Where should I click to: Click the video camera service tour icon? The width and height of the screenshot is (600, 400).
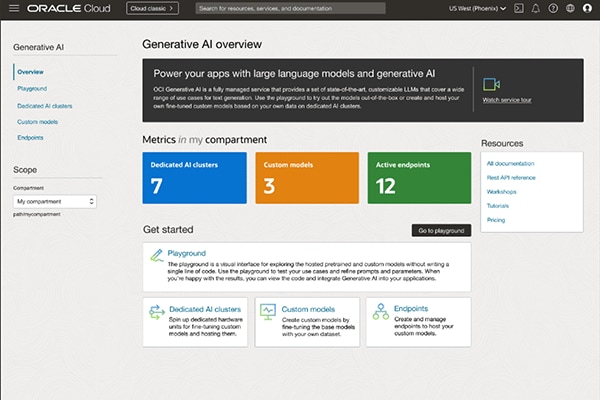pos(491,84)
